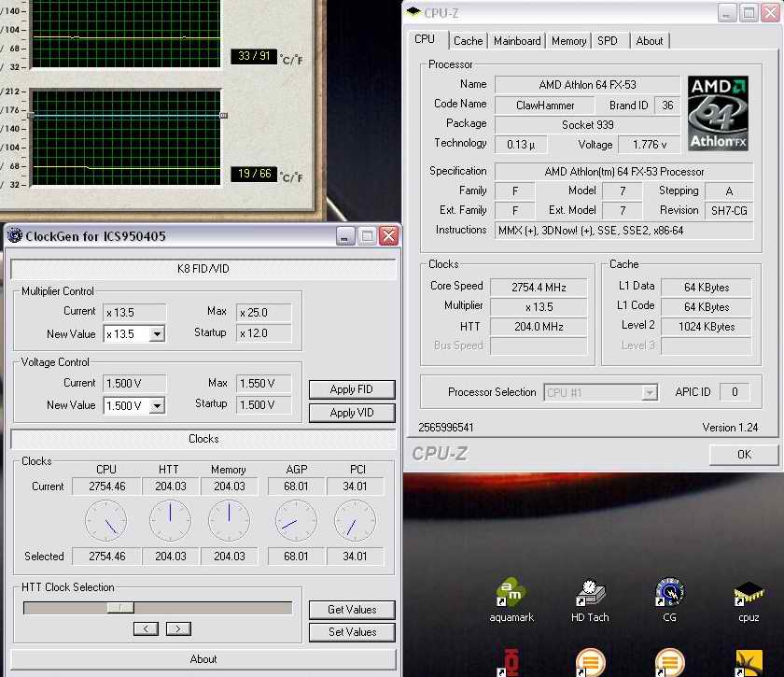Switch to the Cache tab
The height and width of the screenshot is (677, 784).
click(x=468, y=41)
